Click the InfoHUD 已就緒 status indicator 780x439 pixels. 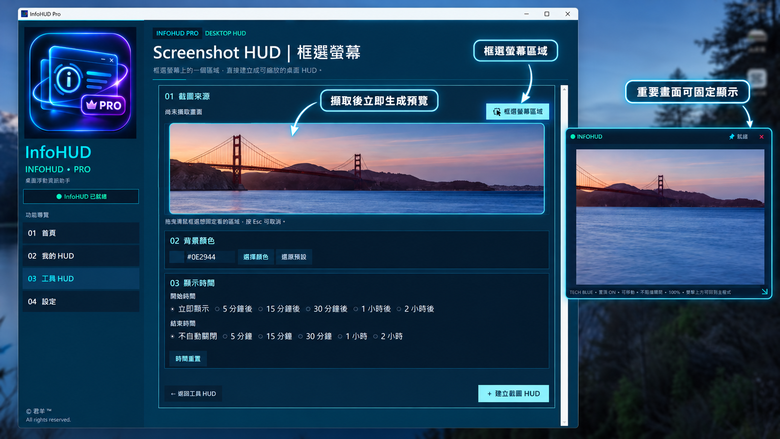(x=81, y=196)
